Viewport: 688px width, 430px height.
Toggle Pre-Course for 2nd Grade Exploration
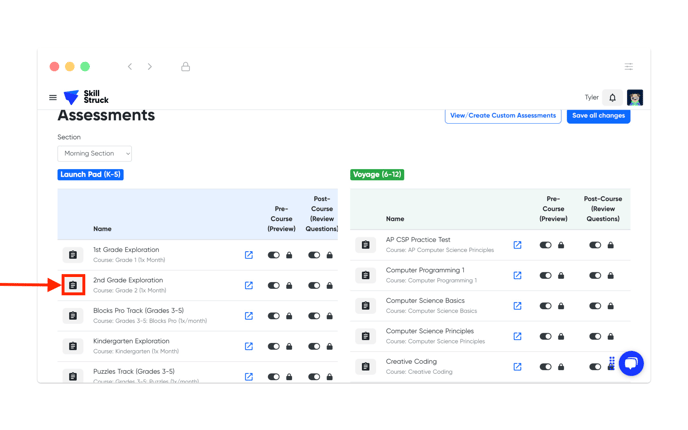click(274, 285)
